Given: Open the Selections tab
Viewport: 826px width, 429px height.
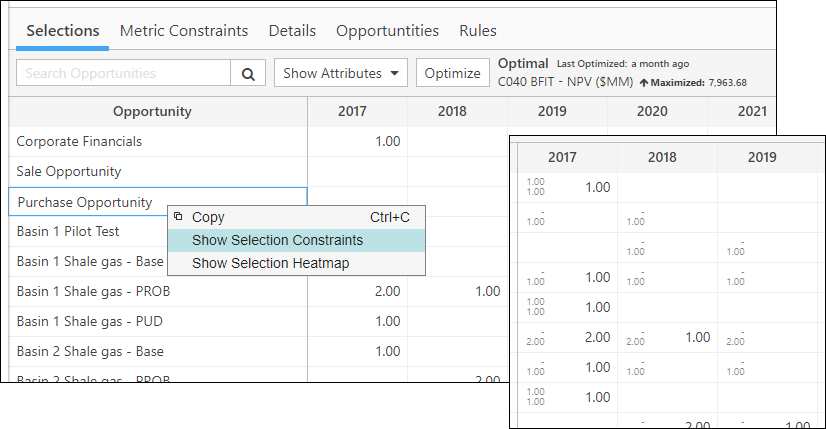Looking at the screenshot, I should [63, 31].
